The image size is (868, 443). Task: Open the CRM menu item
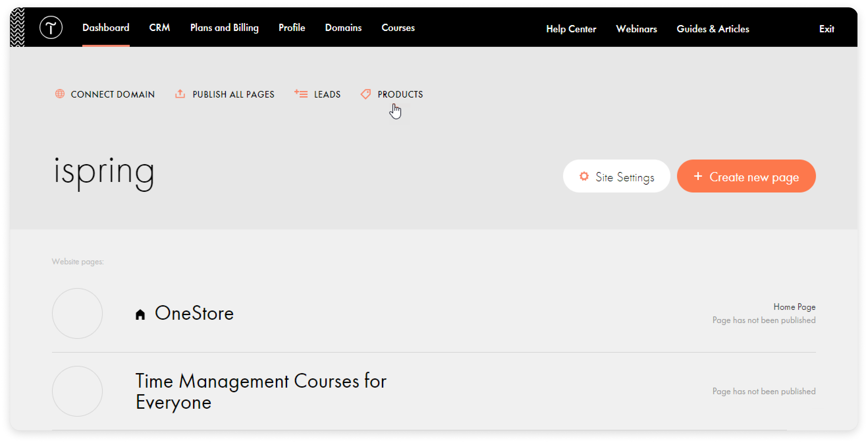[159, 28]
